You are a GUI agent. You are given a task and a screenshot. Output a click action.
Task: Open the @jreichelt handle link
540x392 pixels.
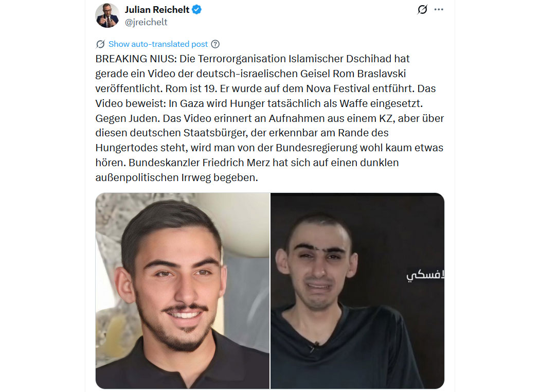(146, 22)
